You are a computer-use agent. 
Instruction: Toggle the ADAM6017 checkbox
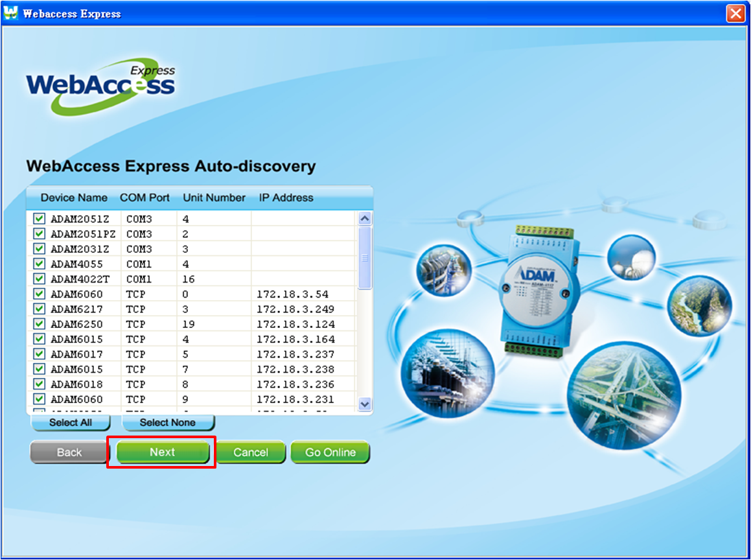pyautogui.click(x=39, y=354)
